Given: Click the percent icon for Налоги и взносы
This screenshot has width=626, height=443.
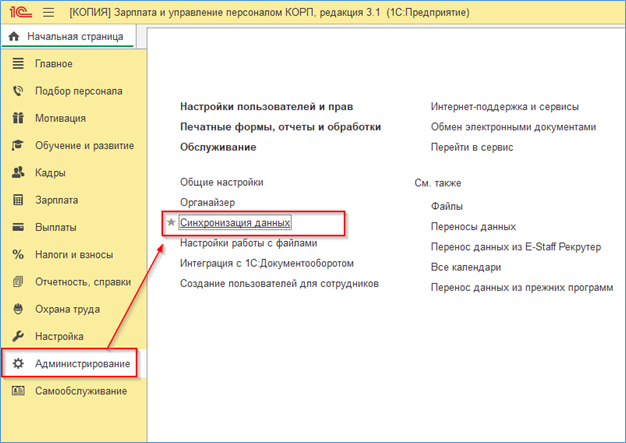Looking at the screenshot, I should [x=18, y=254].
